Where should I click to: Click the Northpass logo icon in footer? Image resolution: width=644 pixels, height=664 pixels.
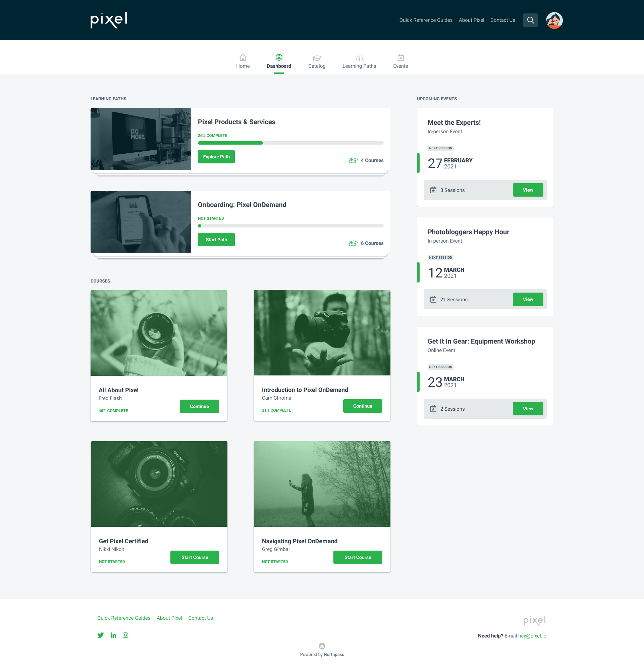pyautogui.click(x=322, y=646)
